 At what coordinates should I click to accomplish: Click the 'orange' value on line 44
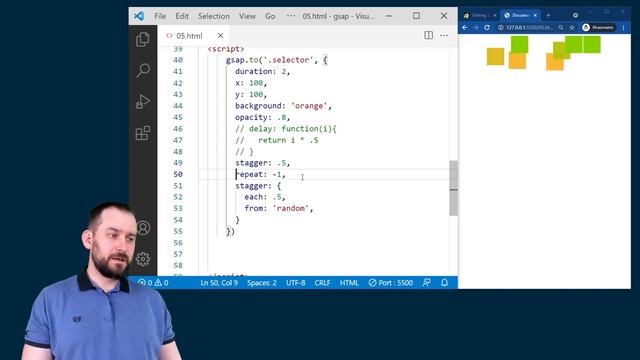[309, 106]
